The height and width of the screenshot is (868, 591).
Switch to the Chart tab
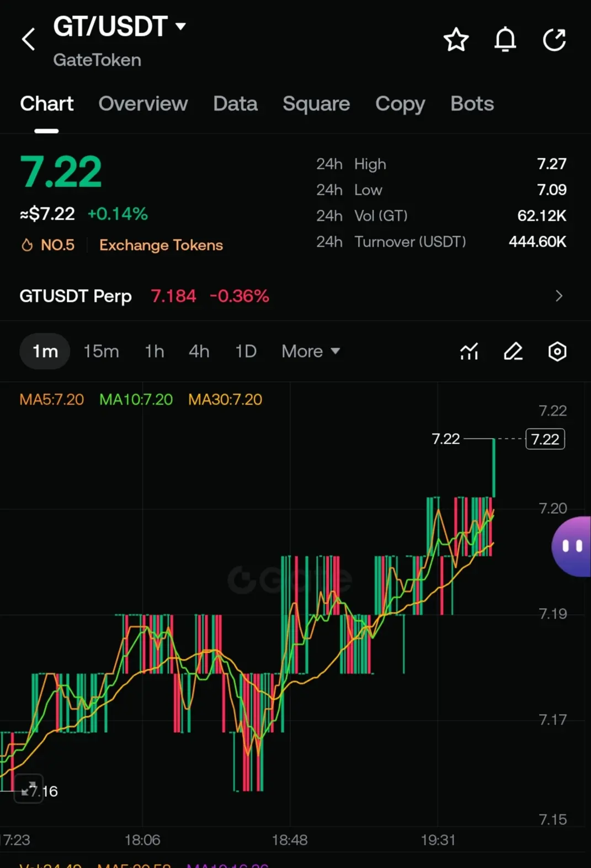click(47, 104)
